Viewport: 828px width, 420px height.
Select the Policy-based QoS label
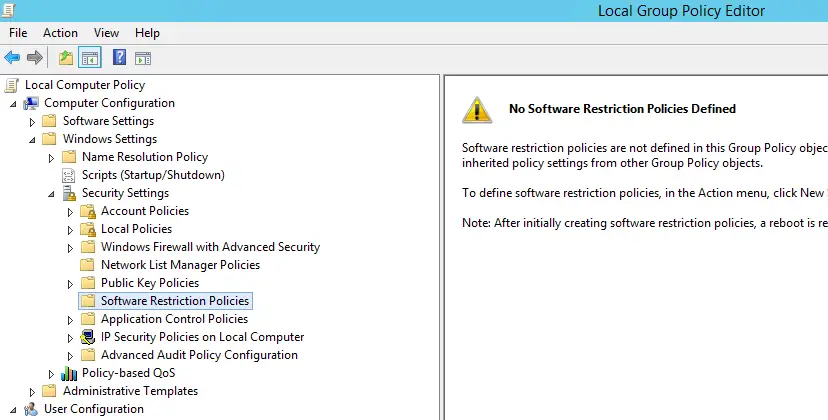(x=128, y=372)
